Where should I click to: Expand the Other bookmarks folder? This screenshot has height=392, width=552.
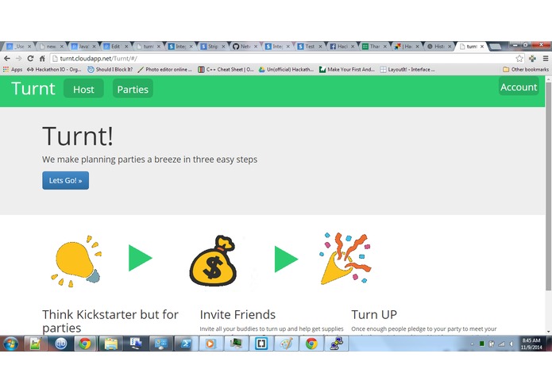pyautogui.click(x=526, y=70)
